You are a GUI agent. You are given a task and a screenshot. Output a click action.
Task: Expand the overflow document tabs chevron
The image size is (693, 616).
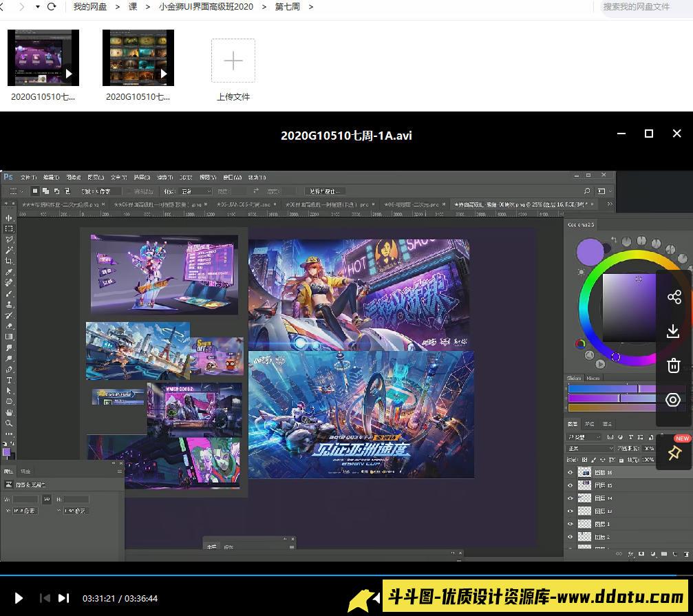tap(610, 204)
